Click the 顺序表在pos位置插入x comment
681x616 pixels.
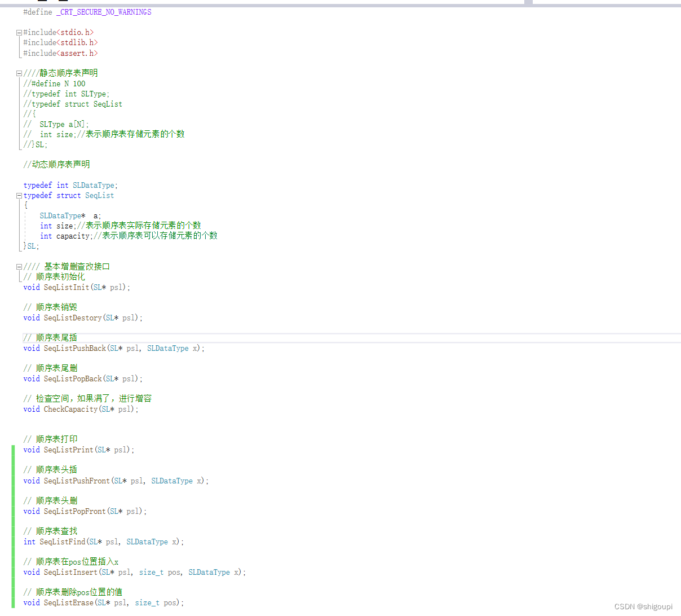click(71, 562)
